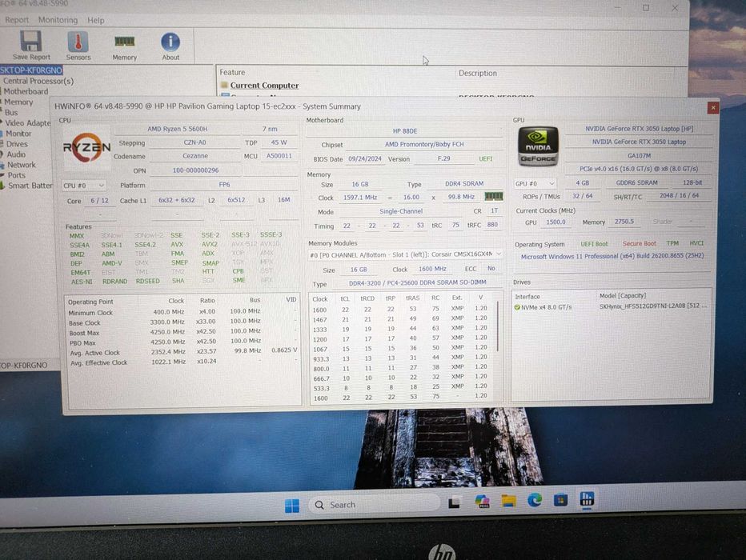Click the memory timings table scrollbar
The height and width of the screenshot is (560, 746).
[498, 326]
